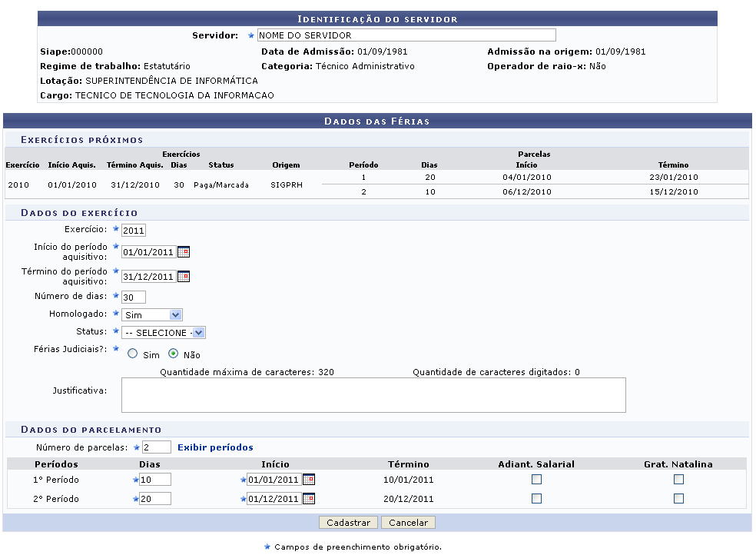Select the Número de parcelas field
This screenshot has height=555, width=756.
click(x=156, y=447)
